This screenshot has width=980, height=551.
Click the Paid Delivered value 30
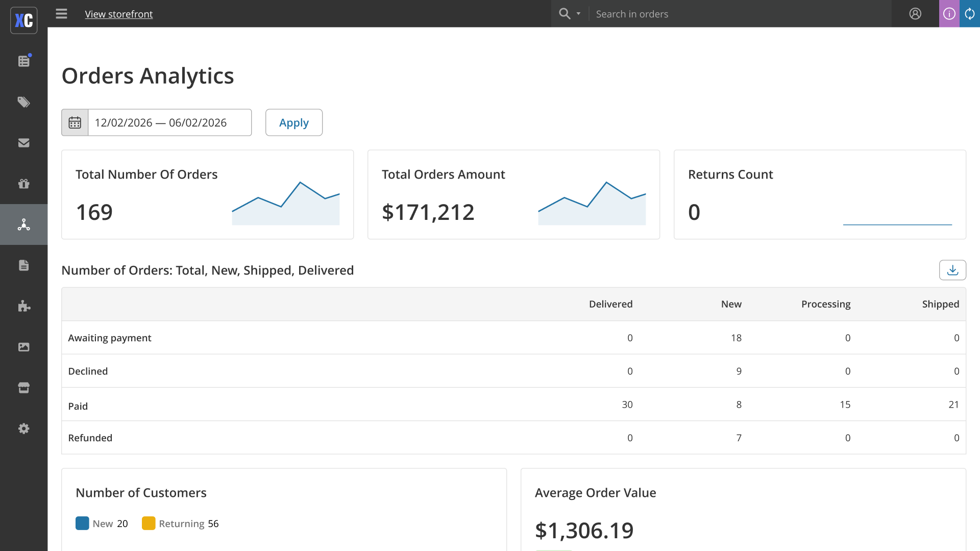click(x=627, y=405)
